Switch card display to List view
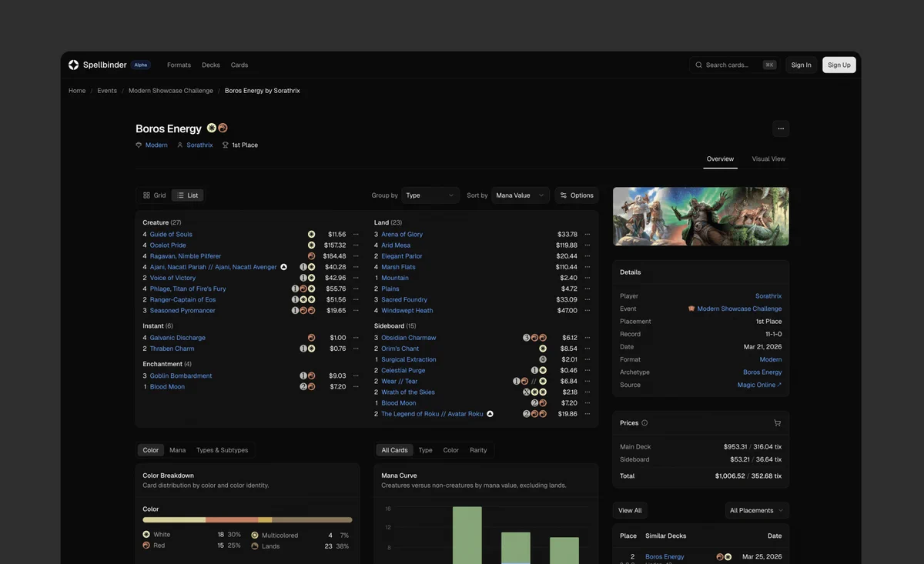Viewport: 924px width, 564px height. pos(188,195)
